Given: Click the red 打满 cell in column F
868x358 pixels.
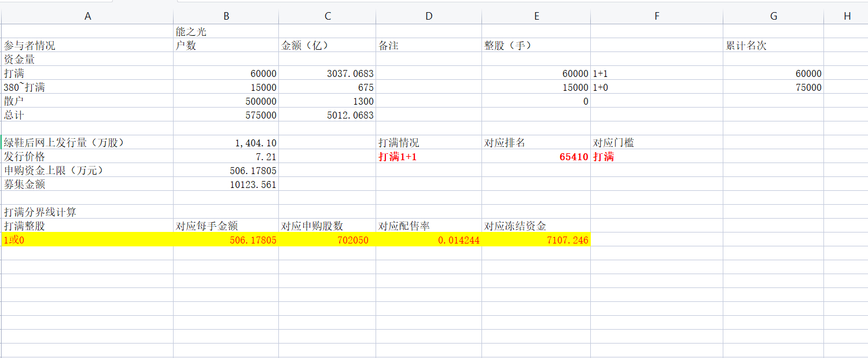Looking at the screenshot, I should pyautogui.click(x=657, y=157).
